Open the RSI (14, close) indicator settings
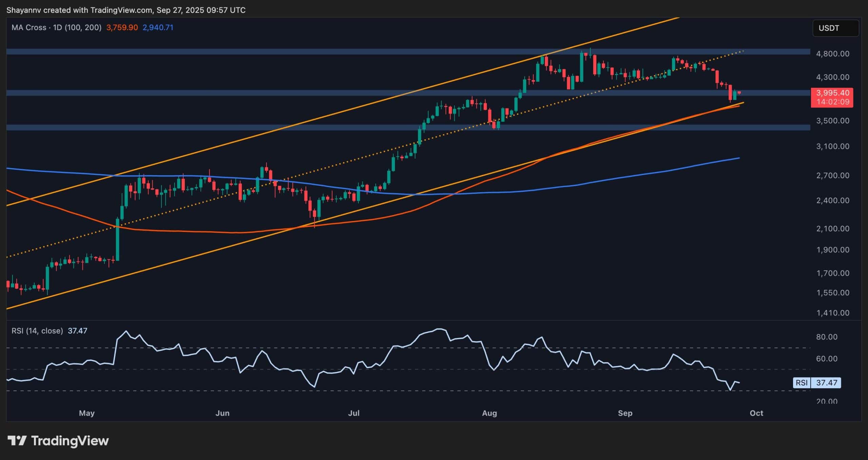The height and width of the screenshot is (460, 868). 37,331
